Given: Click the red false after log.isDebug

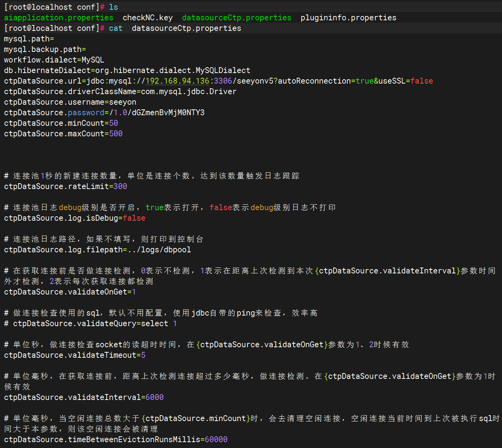Looking at the screenshot, I should [x=134, y=218].
